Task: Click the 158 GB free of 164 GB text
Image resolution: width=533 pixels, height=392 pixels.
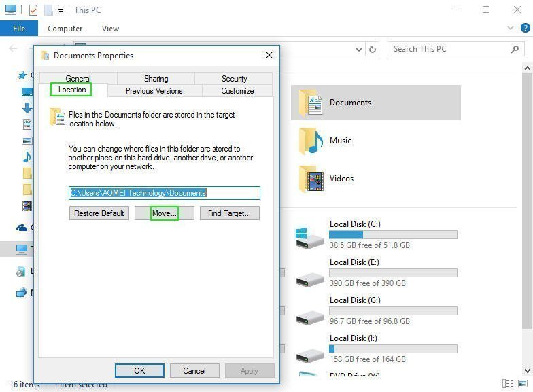Action: 367,359
